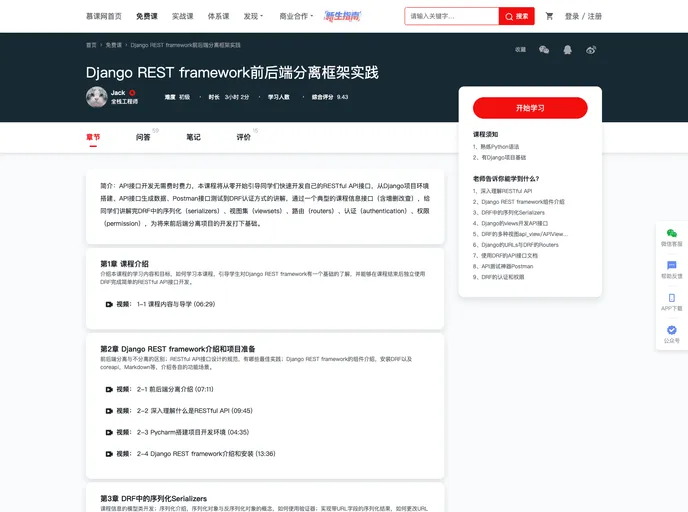The image size is (688, 512).
Task: Focus the keyword search input field
Action: click(x=451, y=16)
